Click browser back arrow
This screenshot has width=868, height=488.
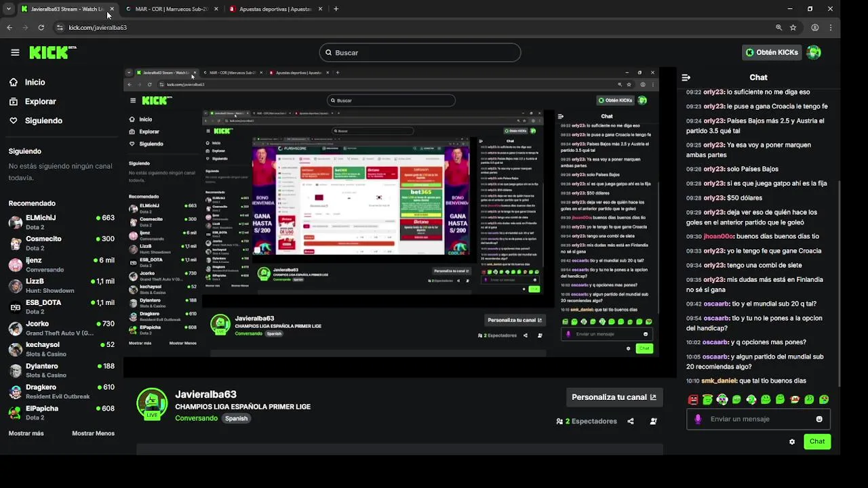9,27
